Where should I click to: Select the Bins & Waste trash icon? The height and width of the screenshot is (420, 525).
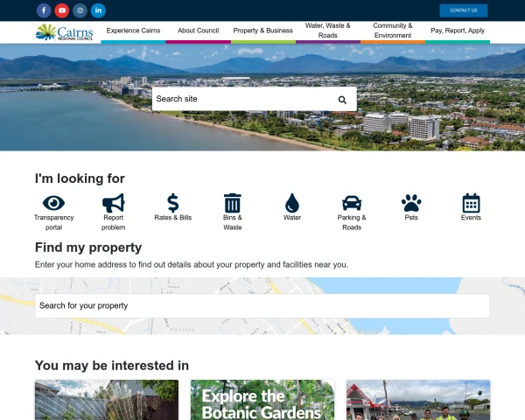[233, 203]
